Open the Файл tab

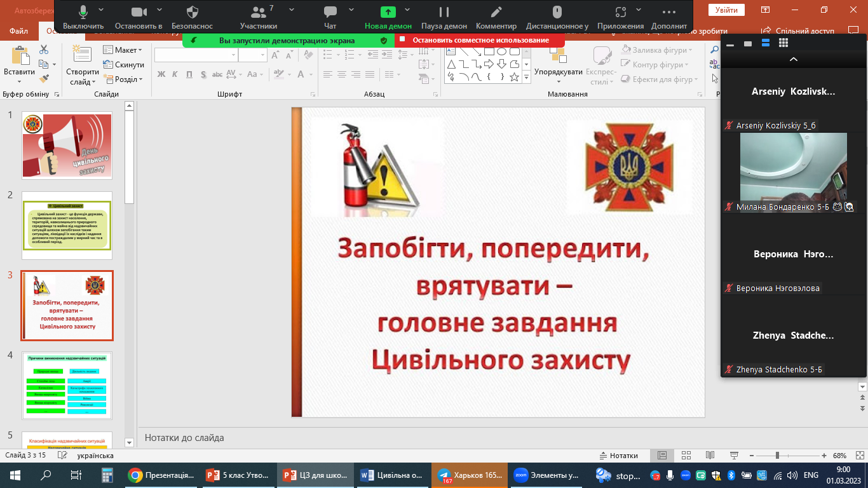[x=19, y=30]
